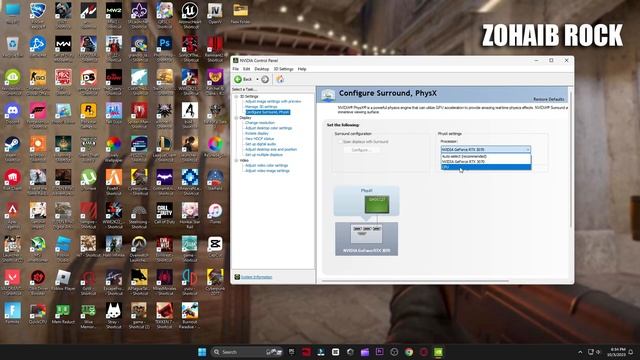The width and height of the screenshot is (640, 360).
Task: Open the Photoshop desktop shortcut
Action: click(164, 47)
